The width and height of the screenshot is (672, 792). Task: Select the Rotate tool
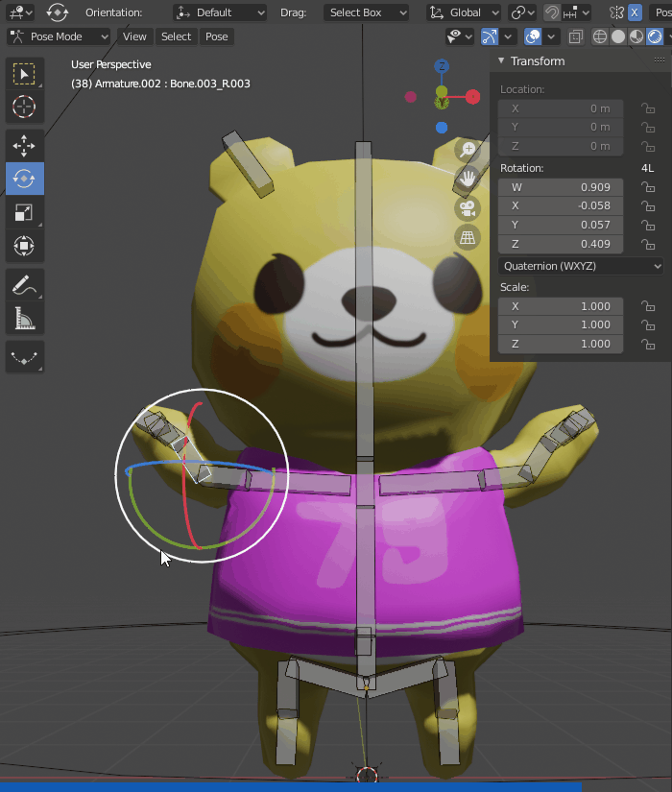coord(24,179)
